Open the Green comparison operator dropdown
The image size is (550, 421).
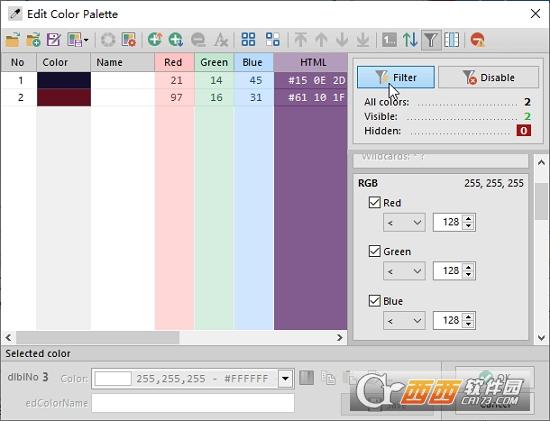(x=404, y=271)
